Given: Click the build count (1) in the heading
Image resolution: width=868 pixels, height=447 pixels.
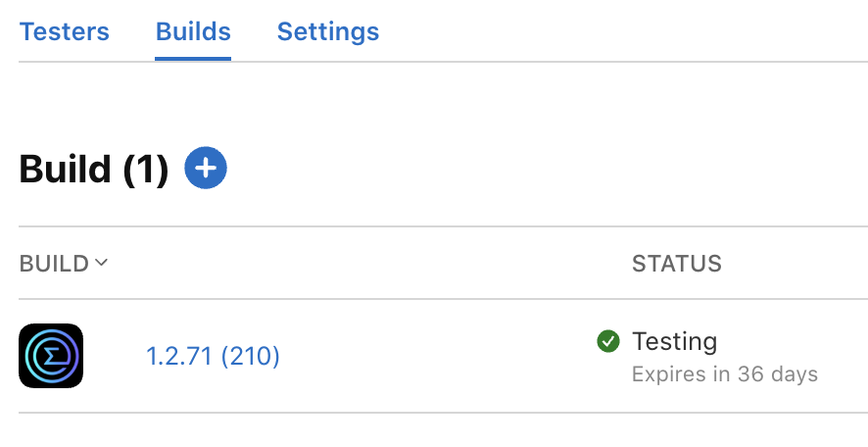Looking at the screenshot, I should 146,170.
